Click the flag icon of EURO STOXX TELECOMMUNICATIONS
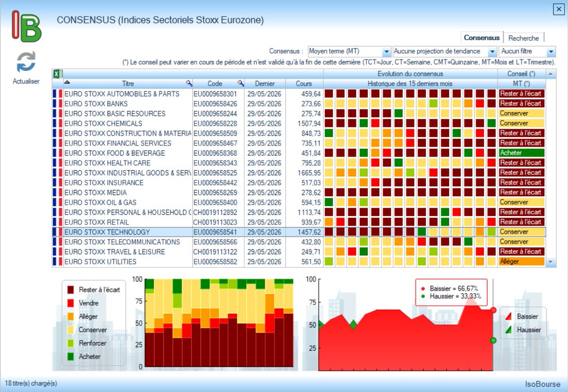This screenshot has width=568, height=392. [x=58, y=242]
